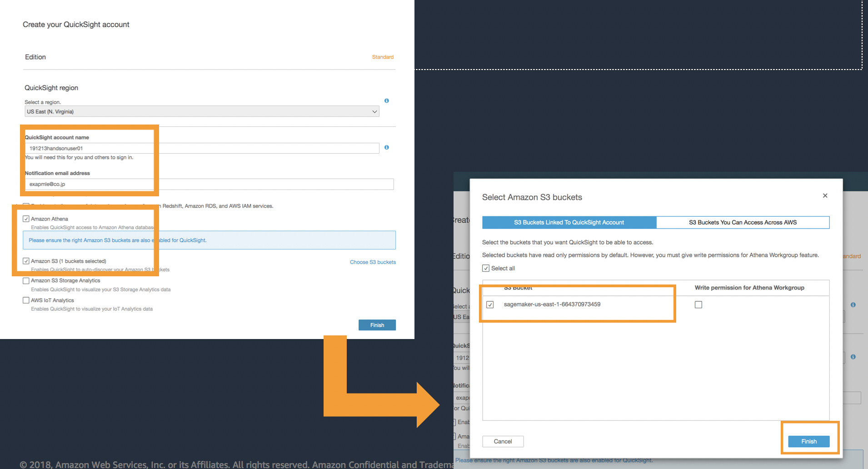Enable Athena Workgroup write permission checkbox
Viewport: 868px width, 469px height.
point(698,304)
